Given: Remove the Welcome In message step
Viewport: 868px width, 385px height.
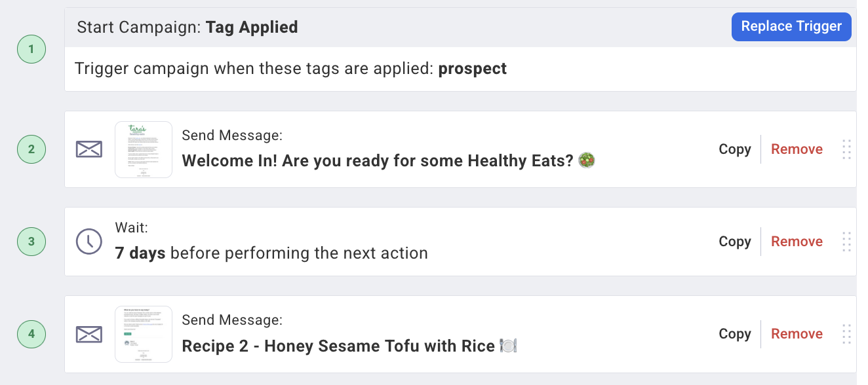Looking at the screenshot, I should 797,149.
